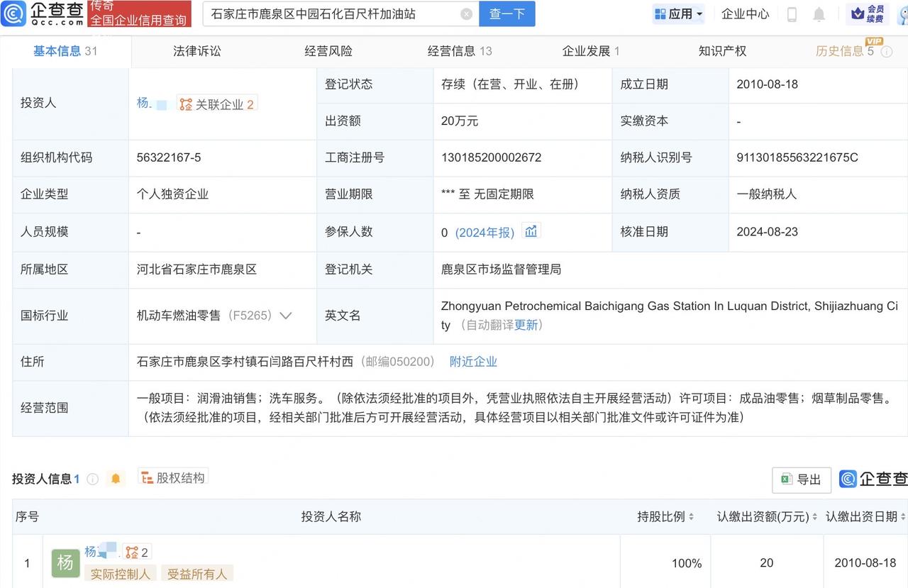
Task: Click the 导出 export button
Action: point(802,480)
